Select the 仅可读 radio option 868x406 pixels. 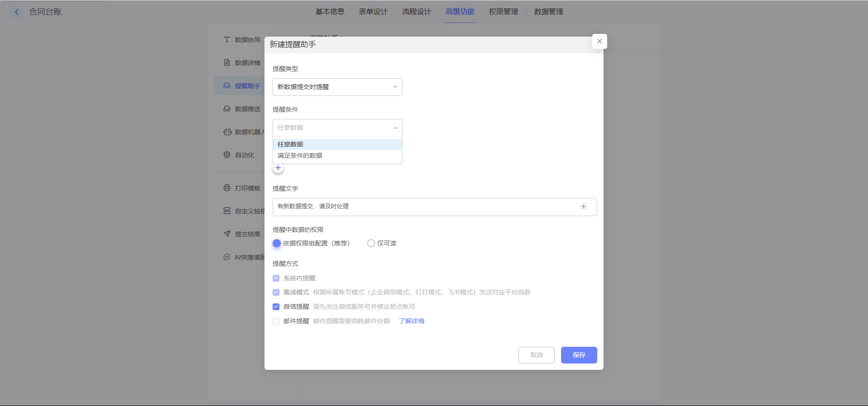coord(371,243)
